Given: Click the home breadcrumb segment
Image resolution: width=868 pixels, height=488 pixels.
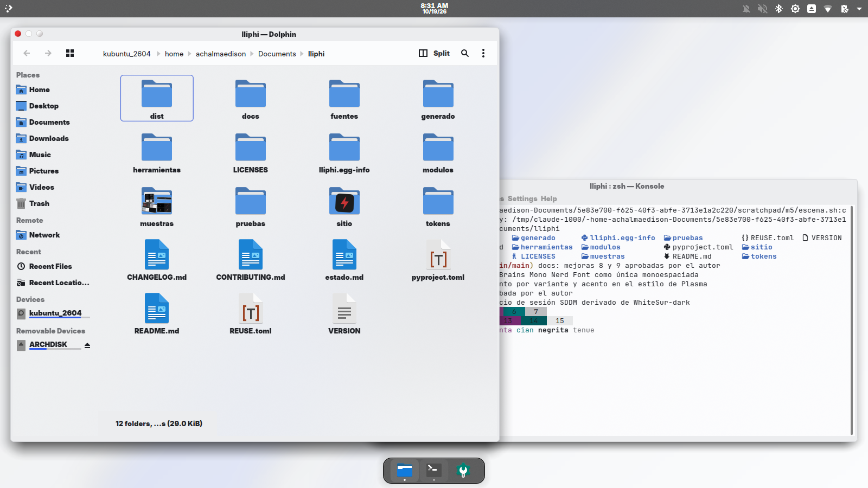Looking at the screenshot, I should coord(174,54).
